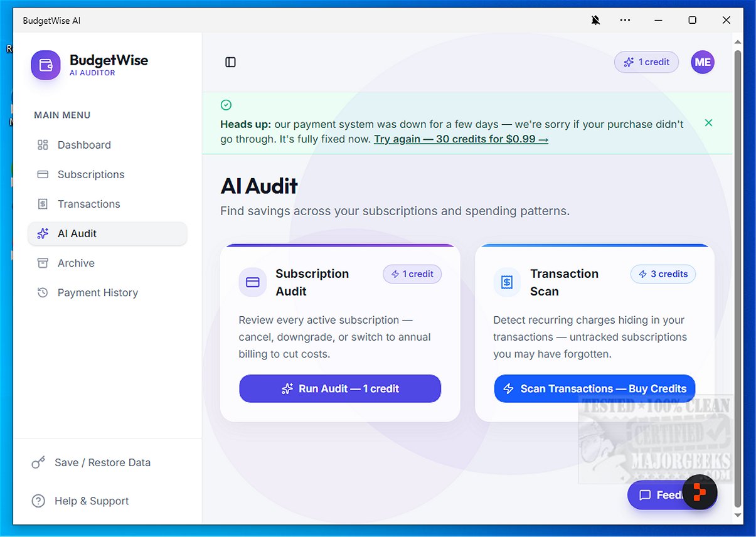Click the Subscription Audit card title
The height and width of the screenshot is (537, 756).
312,282
